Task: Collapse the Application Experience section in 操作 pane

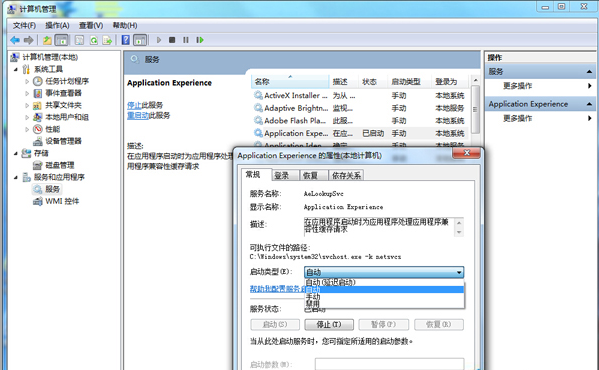Action: pyautogui.click(x=589, y=104)
